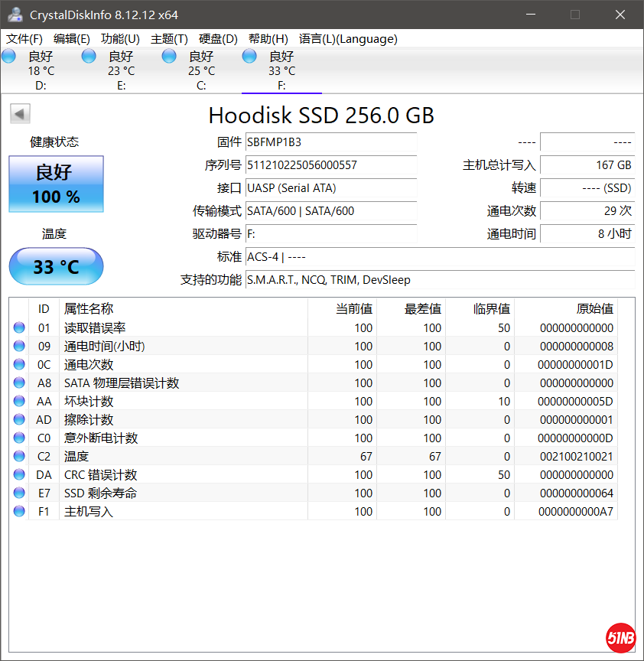Click the 33 °C temperature button
The height and width of the screenshot is (661, 644).
[56, 267]
